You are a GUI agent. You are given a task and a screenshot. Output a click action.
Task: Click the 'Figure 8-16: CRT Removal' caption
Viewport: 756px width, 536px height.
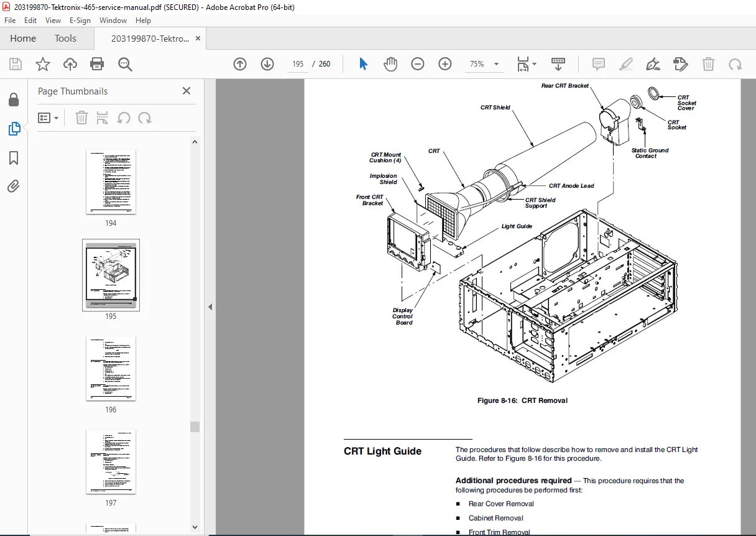(x=522, y=400)
